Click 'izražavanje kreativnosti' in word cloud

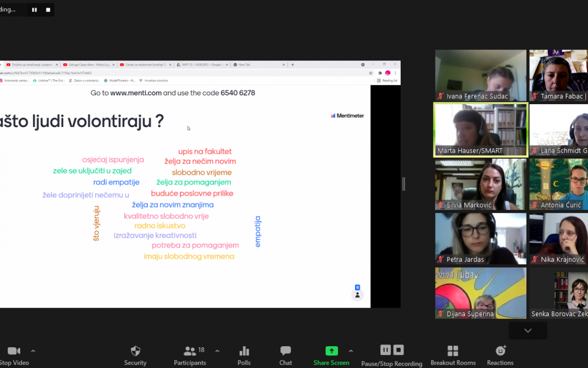click(x=155, y=236)
